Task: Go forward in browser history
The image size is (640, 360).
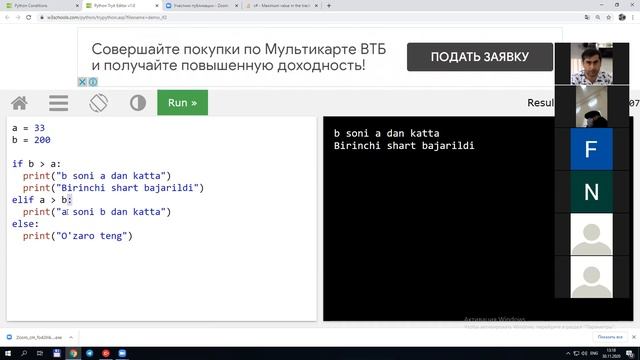Action: 18,18
